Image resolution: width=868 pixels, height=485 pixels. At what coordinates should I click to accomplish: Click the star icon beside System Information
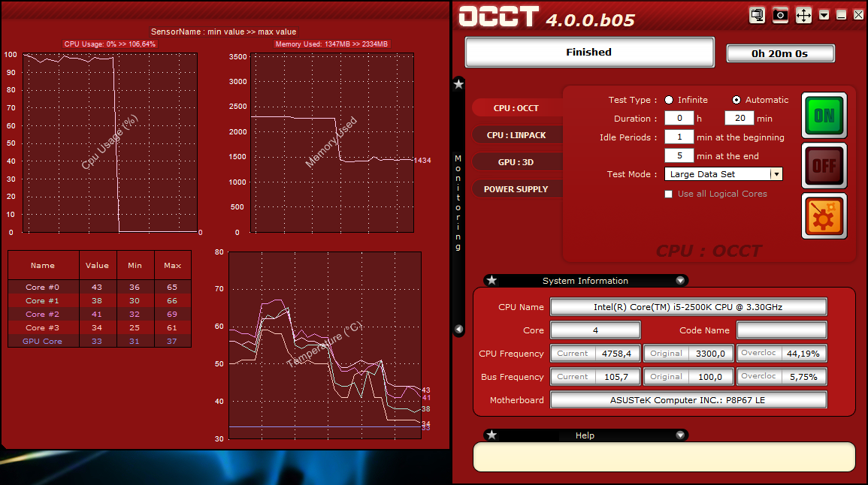(x=491, y=281)
